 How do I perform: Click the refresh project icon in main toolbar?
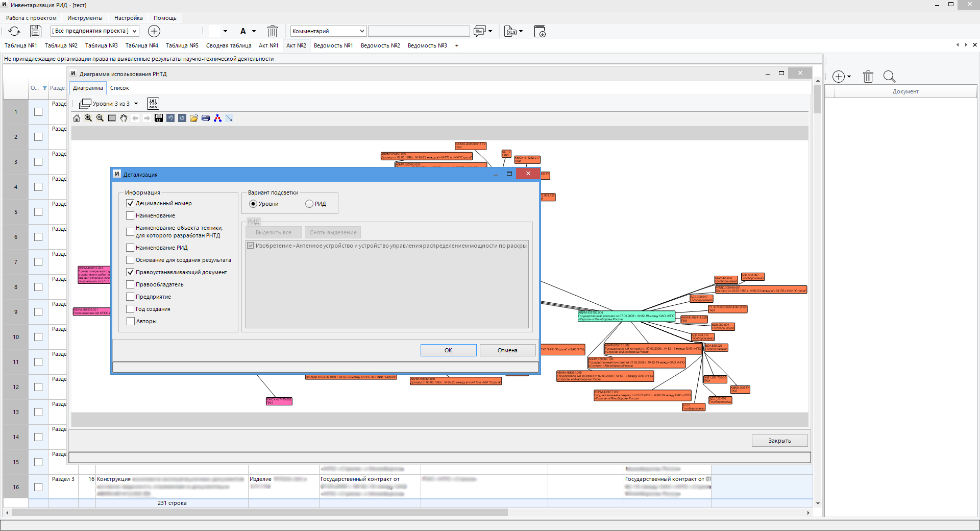coord(14,31)
